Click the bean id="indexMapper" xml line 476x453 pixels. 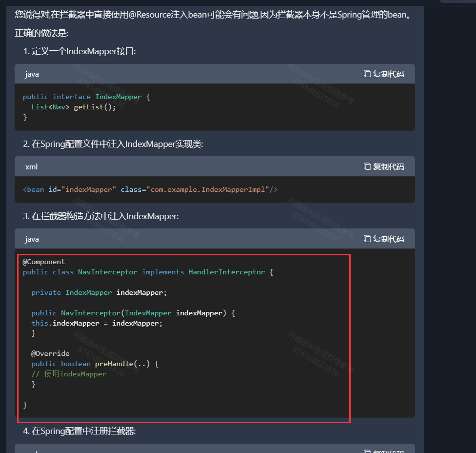coord(150,189)
